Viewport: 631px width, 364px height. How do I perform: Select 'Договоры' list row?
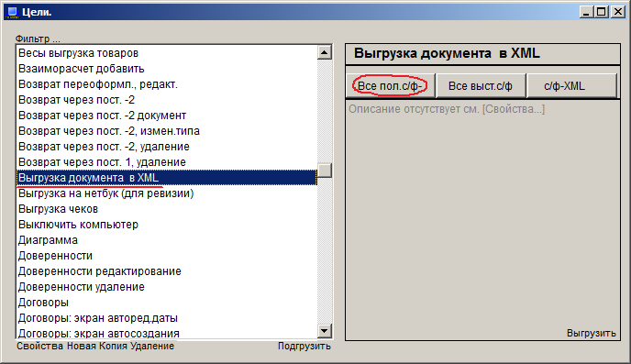coord(167,303)
